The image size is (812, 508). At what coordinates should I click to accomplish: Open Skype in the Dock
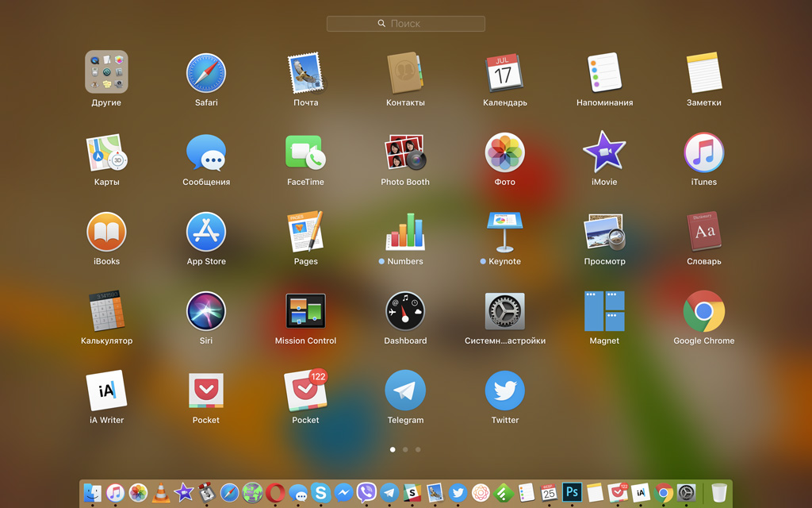click(x=320, y=492)
